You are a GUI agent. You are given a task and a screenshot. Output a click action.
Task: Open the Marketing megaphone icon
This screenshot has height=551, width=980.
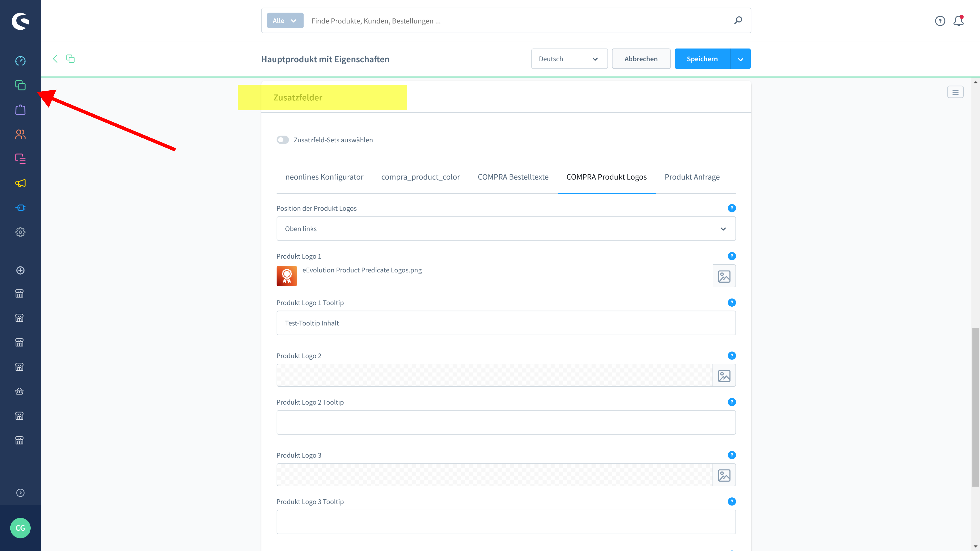point(20,183)
